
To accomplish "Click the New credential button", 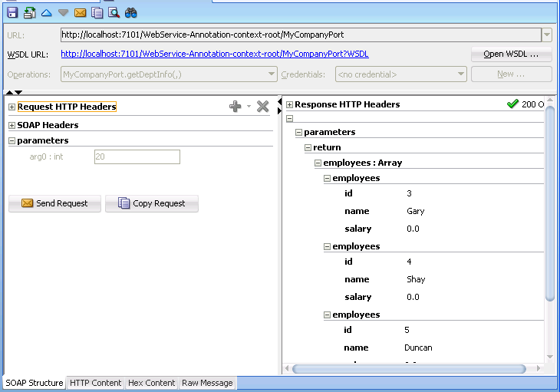I will [x=512, y=74].
